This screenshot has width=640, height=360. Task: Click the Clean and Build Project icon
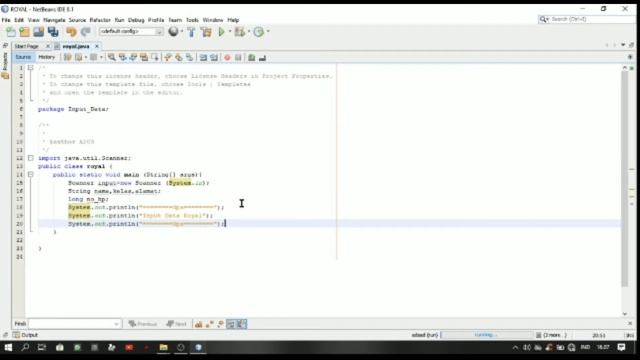(207, 32)
